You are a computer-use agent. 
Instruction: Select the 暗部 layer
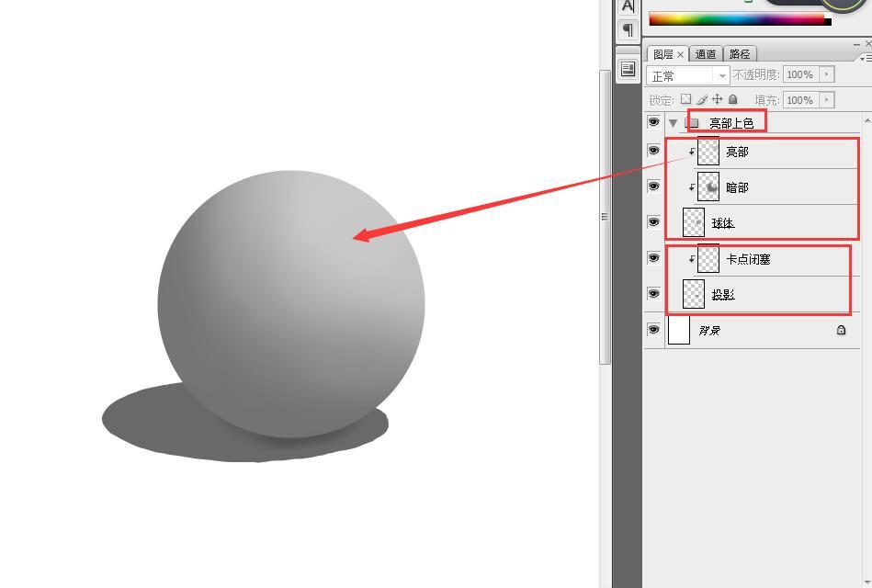coord(737,187)
